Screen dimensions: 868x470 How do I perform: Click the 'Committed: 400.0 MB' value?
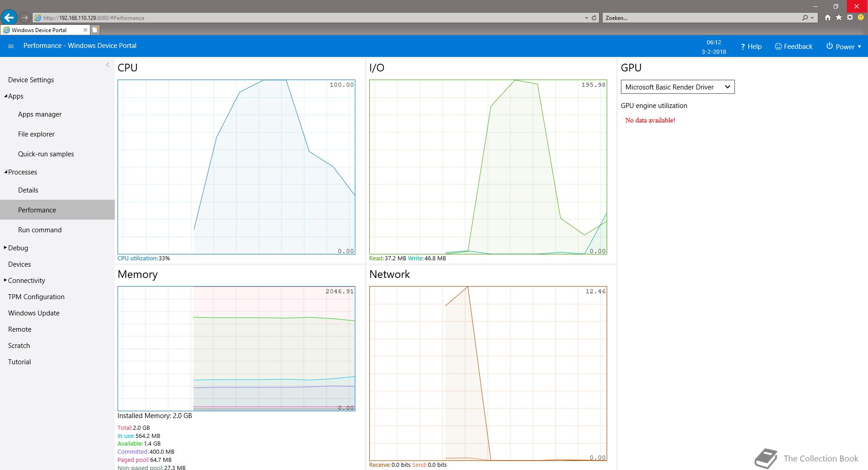tap(146, 452)
